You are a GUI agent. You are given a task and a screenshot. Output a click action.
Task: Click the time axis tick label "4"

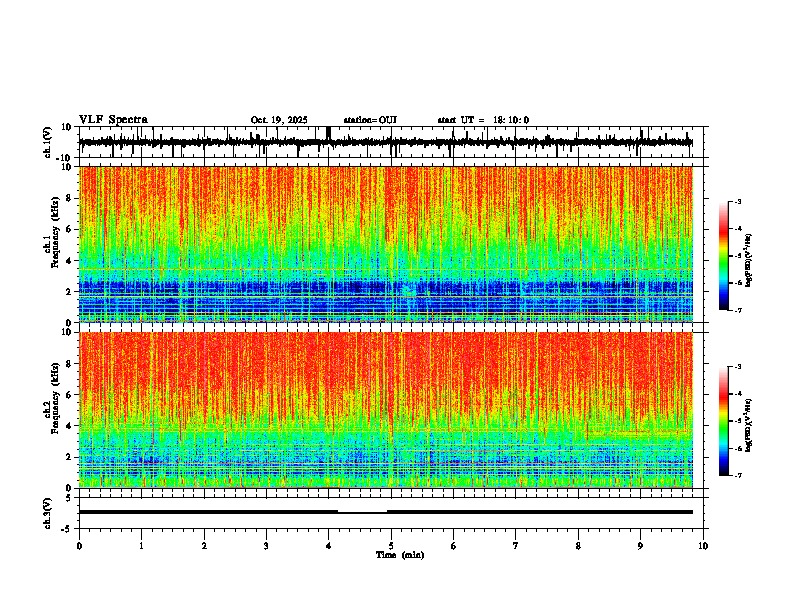pyautogui.click(x=329, y=546)
